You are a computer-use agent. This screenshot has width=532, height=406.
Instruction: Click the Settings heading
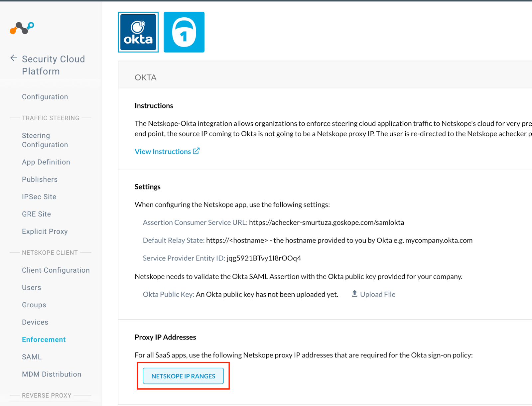147,187
